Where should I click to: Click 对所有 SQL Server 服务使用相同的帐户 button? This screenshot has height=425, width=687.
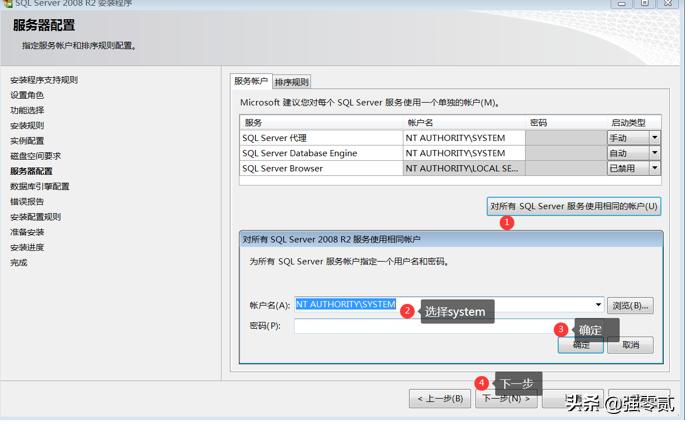574,206
